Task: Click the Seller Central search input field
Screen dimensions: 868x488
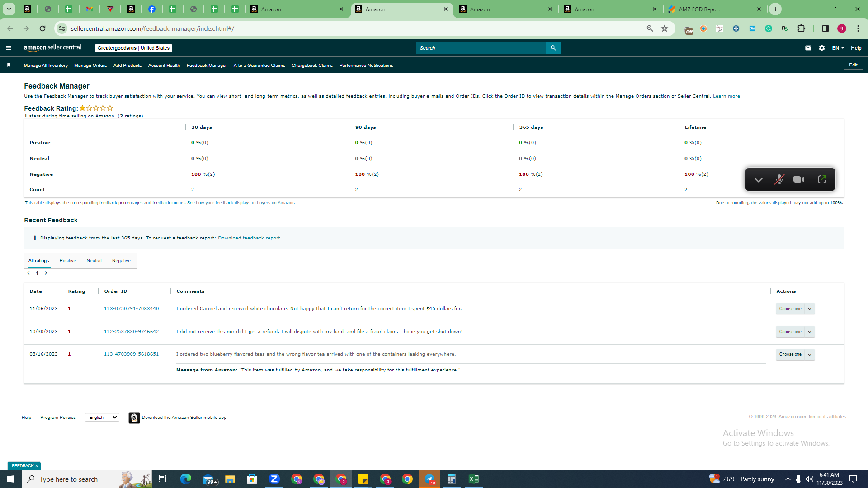Action: [x=481, y=48]
